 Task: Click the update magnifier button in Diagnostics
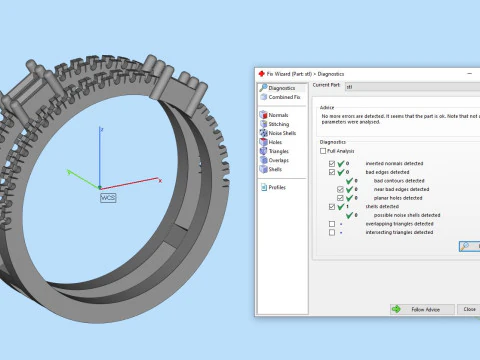tap(469, 246)
